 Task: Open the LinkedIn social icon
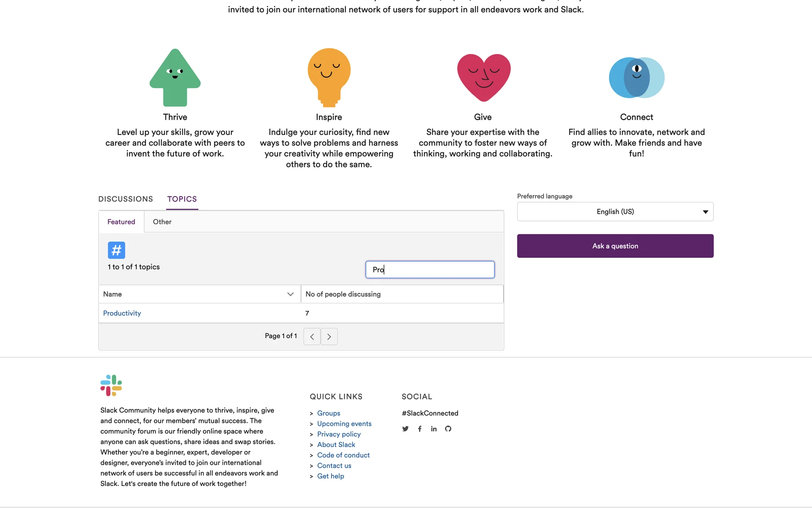click(x=433, y=429)
